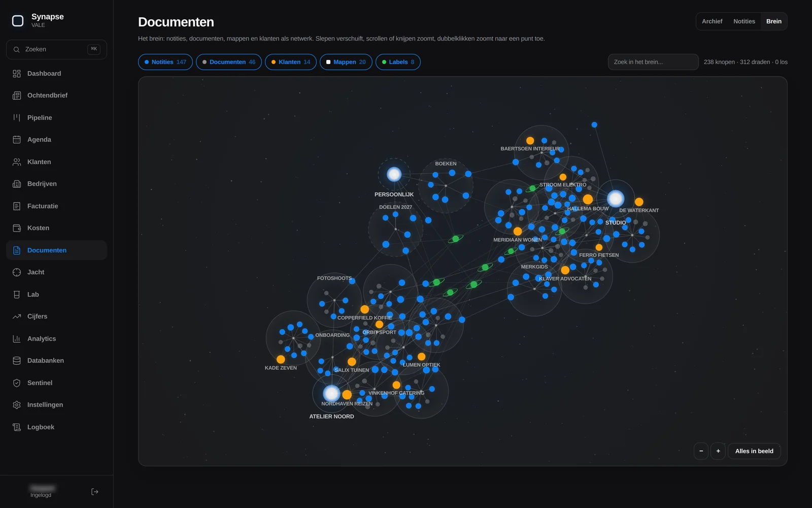Open Cijfers trend icon
This screenshot has width=812, height=508.
point(17,316)
